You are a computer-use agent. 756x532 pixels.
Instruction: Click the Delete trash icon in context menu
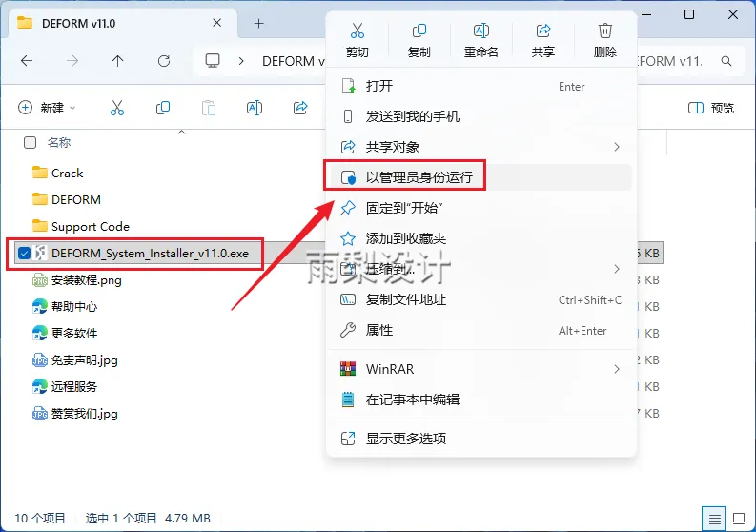click(604, 31)
